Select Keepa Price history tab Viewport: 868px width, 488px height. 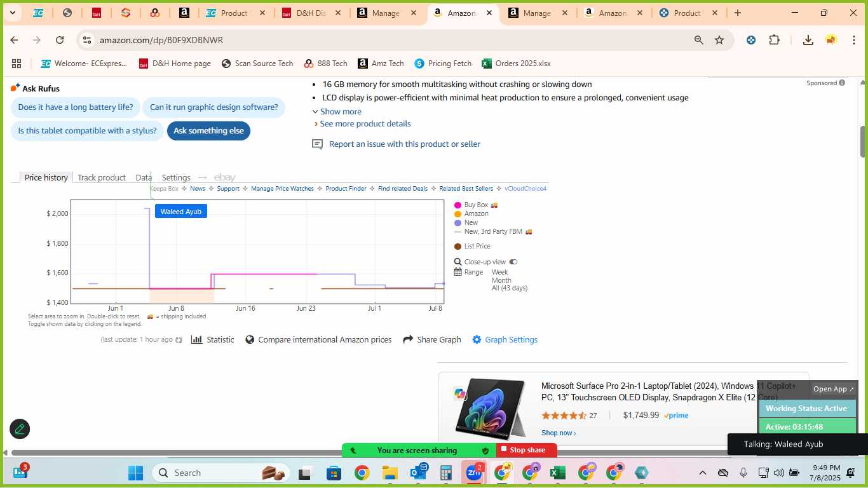[x=46, y=177]
